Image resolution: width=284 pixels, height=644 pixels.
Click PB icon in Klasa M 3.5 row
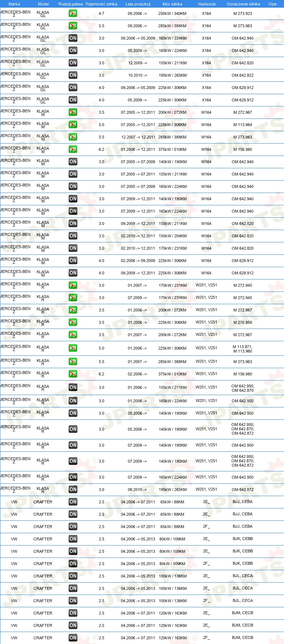(x=73, y=112)
